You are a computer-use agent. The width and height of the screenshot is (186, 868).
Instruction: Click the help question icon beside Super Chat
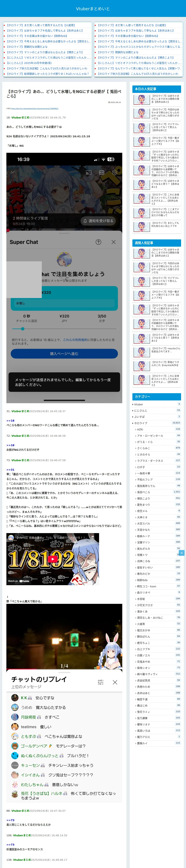coord(98,242)
